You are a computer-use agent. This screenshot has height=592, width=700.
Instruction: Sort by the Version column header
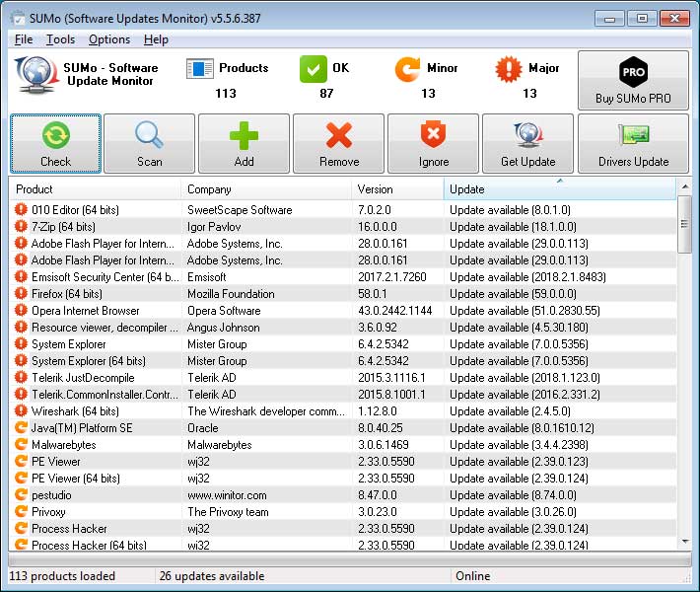397,189
